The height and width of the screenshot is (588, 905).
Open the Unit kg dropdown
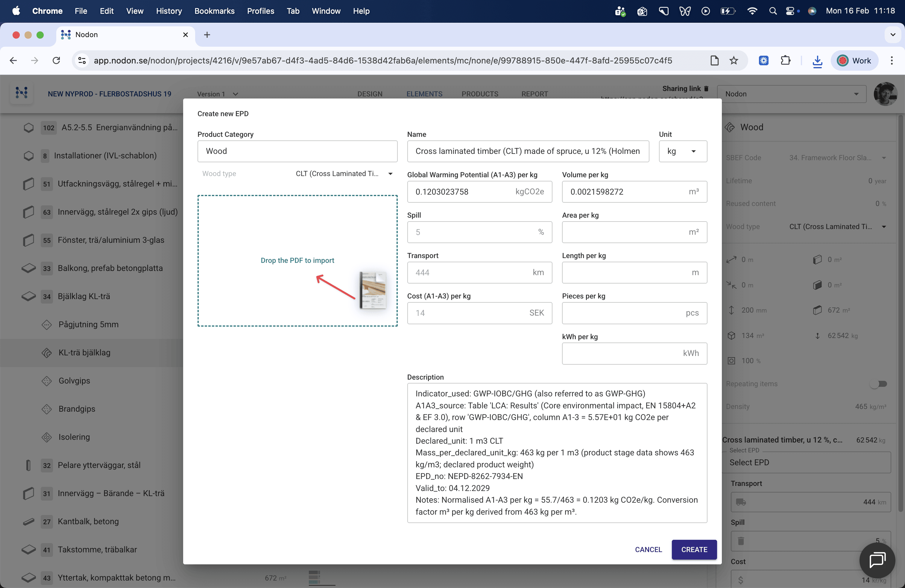point(683,151)
